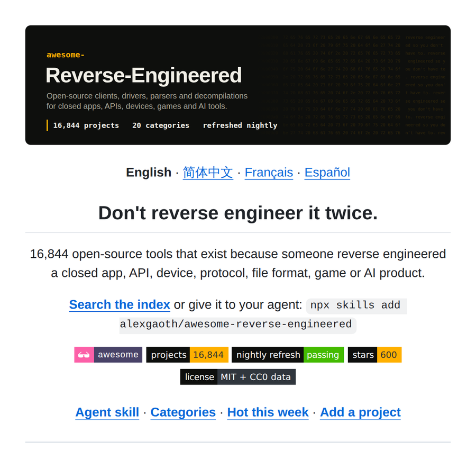Click the license MIT + CC0 data badge

click(238, 377)
